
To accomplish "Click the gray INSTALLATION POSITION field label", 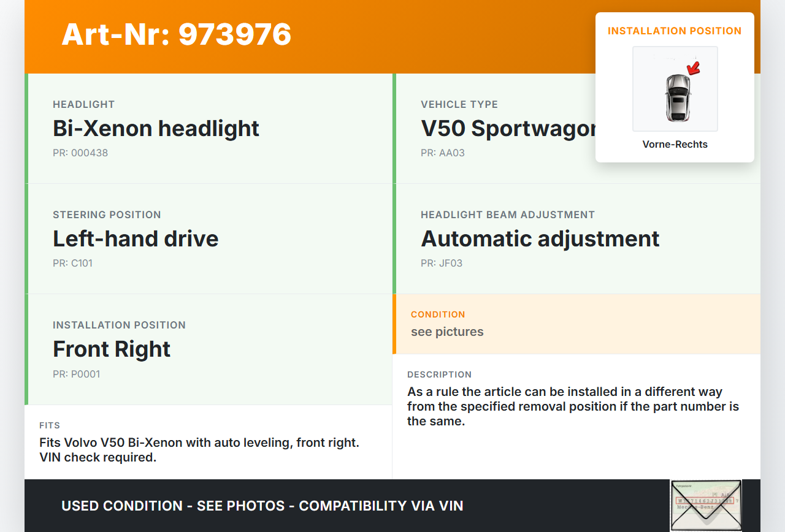I will [x=119, y=325].
